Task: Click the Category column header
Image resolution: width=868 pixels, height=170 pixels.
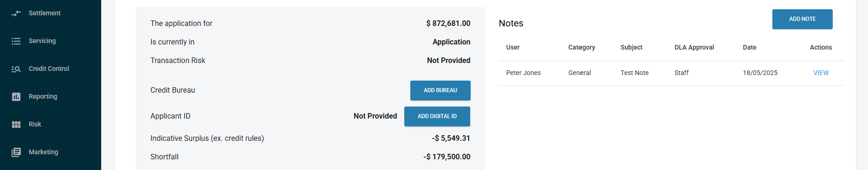Action: (582, 47)
